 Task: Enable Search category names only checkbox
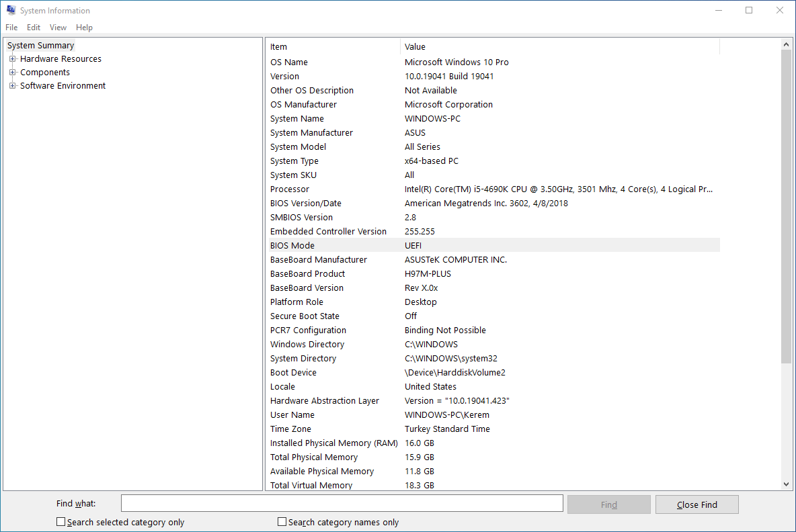282,522
